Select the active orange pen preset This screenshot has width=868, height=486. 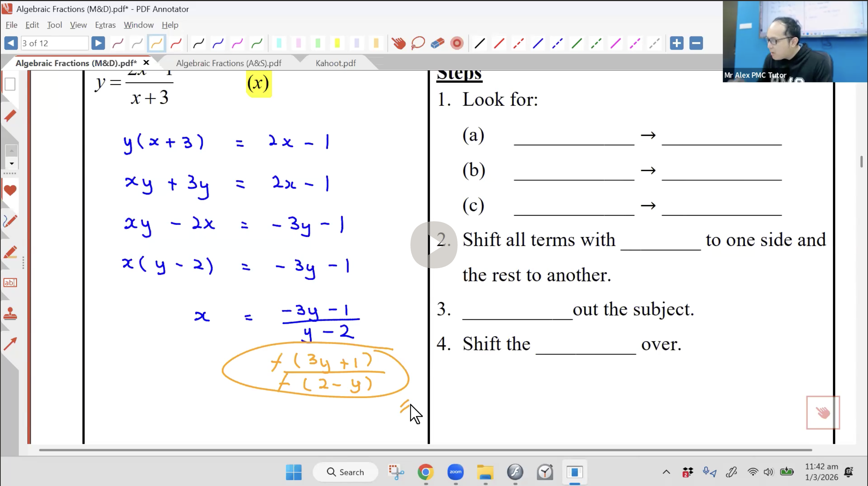(156, 43)
